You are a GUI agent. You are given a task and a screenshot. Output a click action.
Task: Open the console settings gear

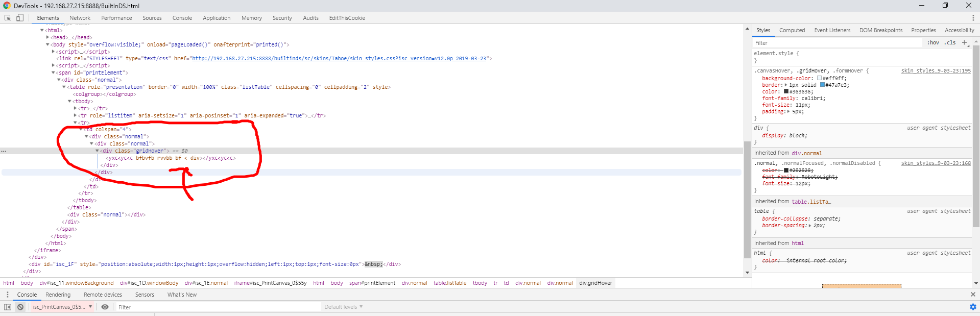[973, 307]
